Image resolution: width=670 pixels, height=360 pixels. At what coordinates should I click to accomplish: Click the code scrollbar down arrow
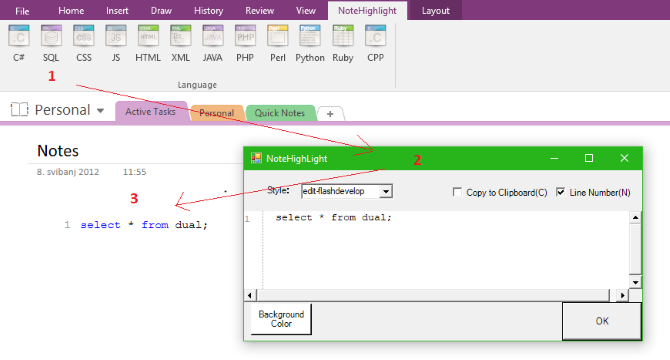click(x=635, y=282)
